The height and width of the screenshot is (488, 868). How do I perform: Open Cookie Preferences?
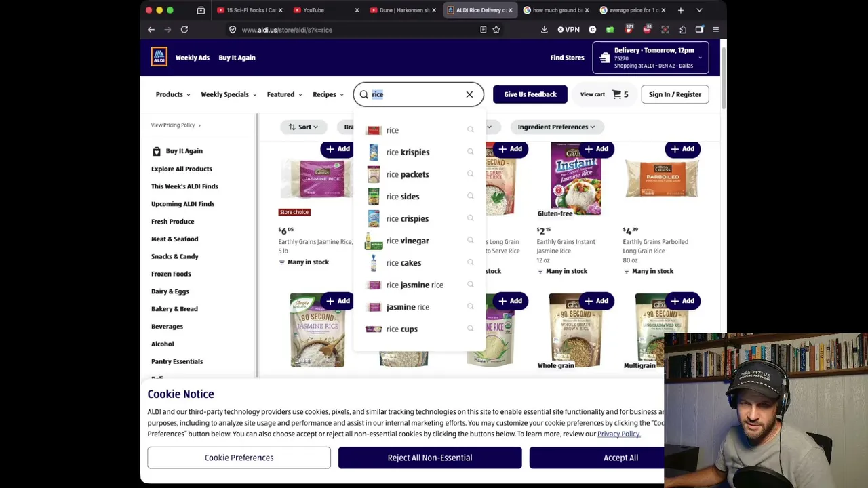239,457
